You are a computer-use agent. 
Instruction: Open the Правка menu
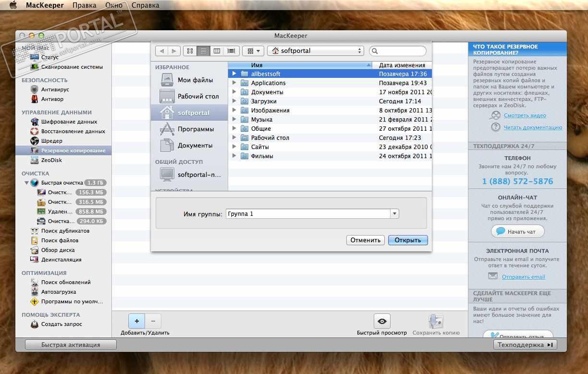pyautogui.click(x=84, y=5)
